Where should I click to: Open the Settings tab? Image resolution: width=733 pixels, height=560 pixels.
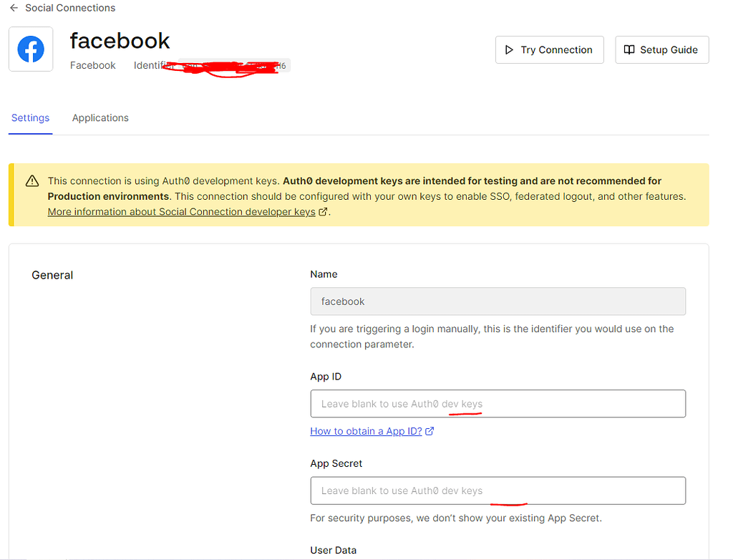click(30, 118)
